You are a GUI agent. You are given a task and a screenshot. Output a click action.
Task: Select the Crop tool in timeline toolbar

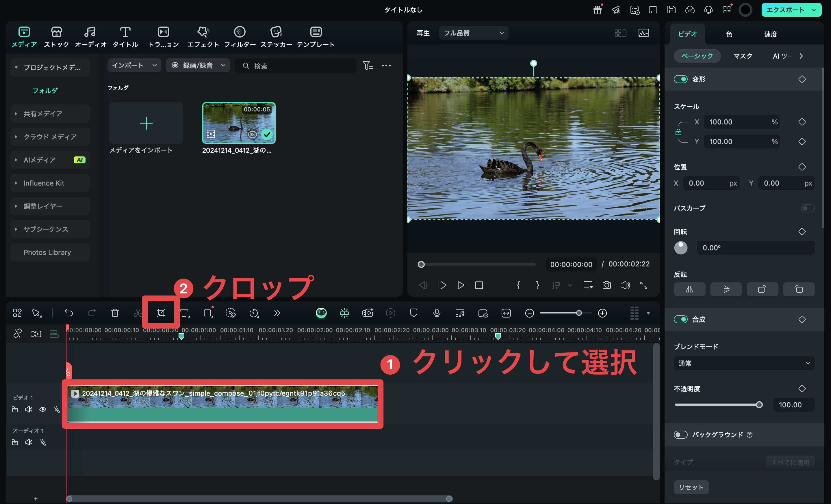point(161,313)
